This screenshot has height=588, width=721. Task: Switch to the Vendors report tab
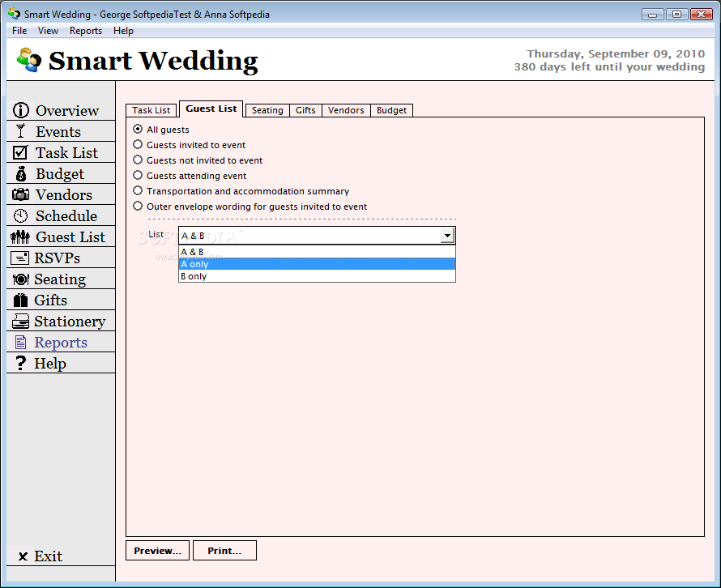[346, 110]
